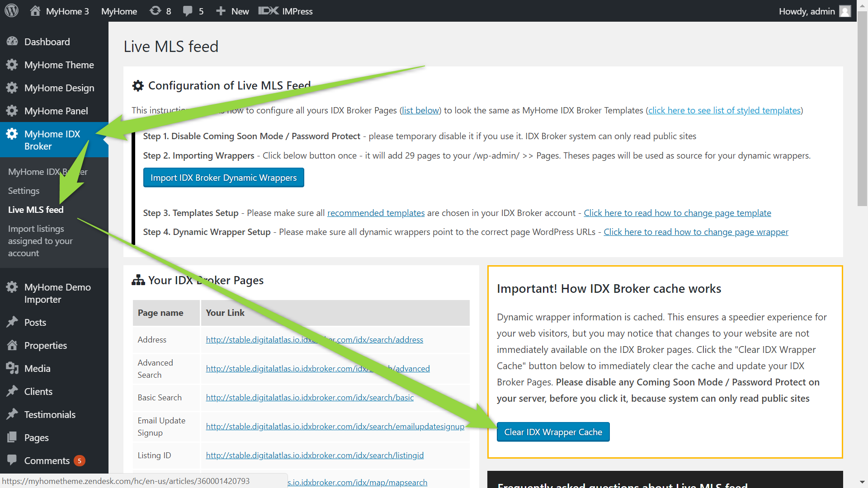Click the admin avatar next to Howdy
The image size is (868, 488).
pos(844,11)
